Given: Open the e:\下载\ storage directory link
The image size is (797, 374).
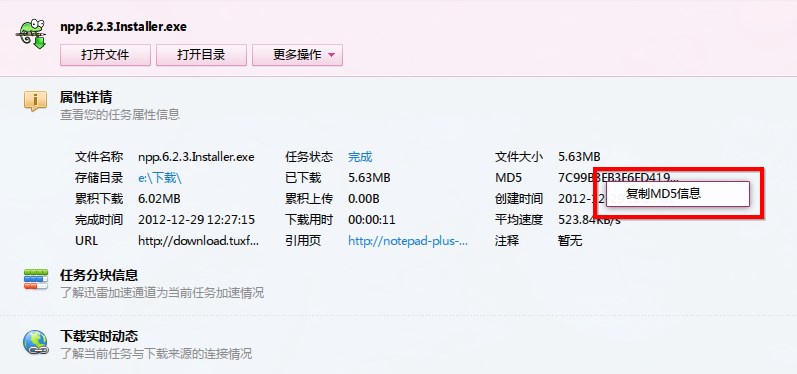Looking at the screenshot, I should click(x=160, y=178).
